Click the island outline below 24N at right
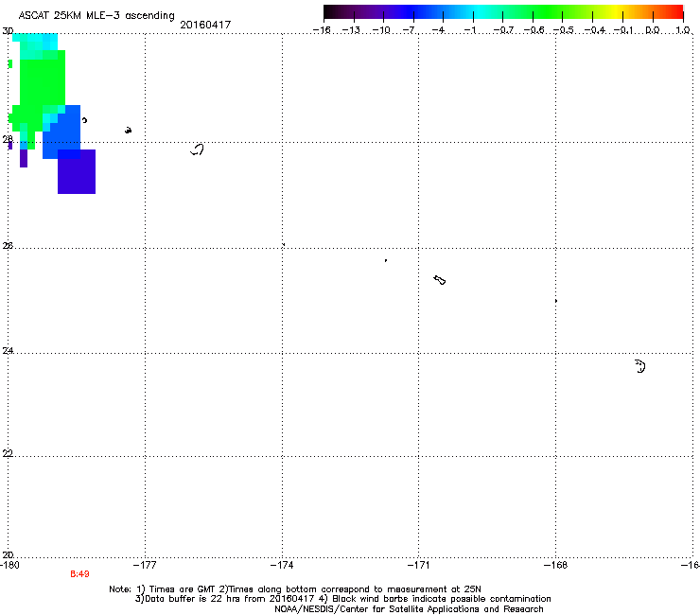The image size is (700, 615). (x=640, y=366)
